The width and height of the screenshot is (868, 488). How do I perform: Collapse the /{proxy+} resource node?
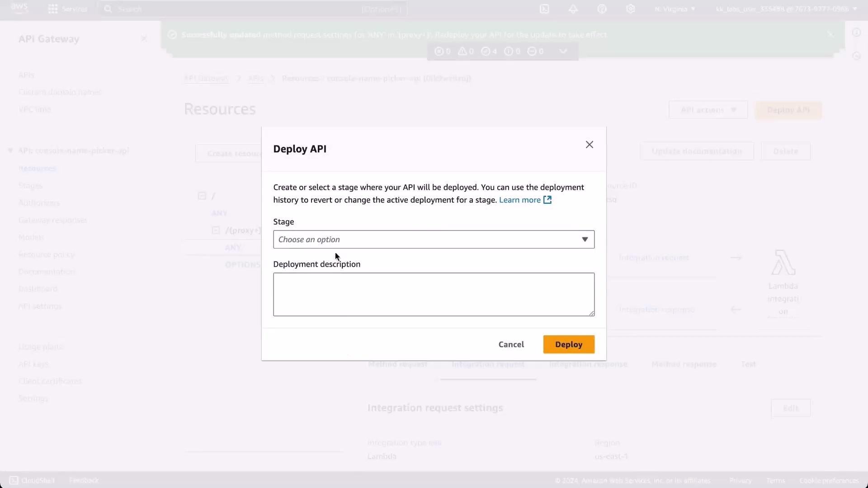216,230
